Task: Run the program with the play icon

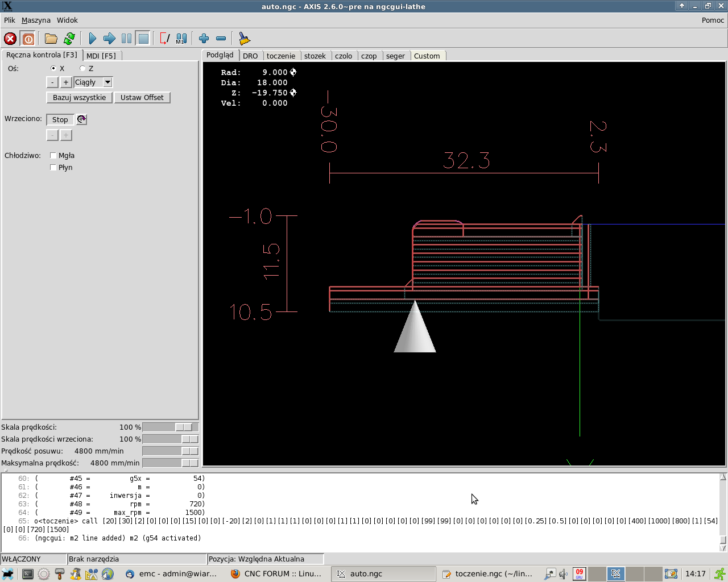Action: [x=93, y=39]
